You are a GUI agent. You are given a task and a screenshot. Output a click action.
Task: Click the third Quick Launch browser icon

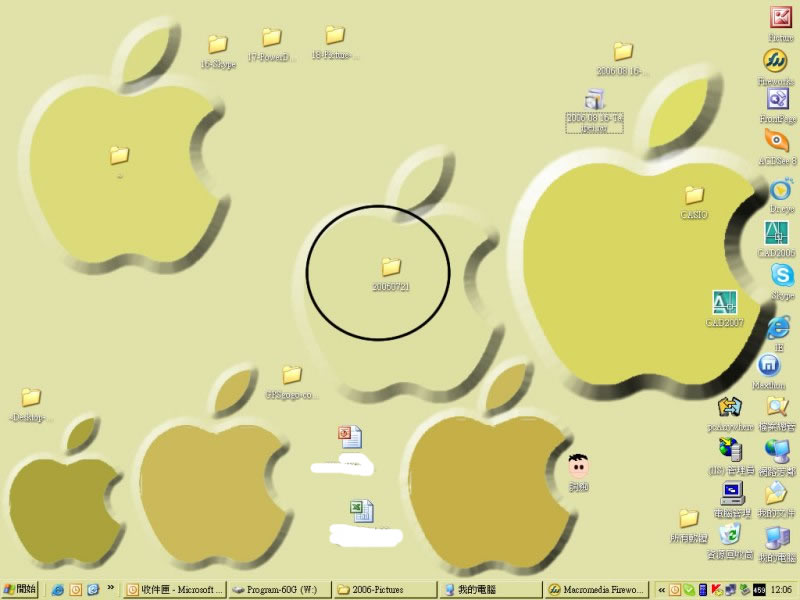(x=93, y=590)
